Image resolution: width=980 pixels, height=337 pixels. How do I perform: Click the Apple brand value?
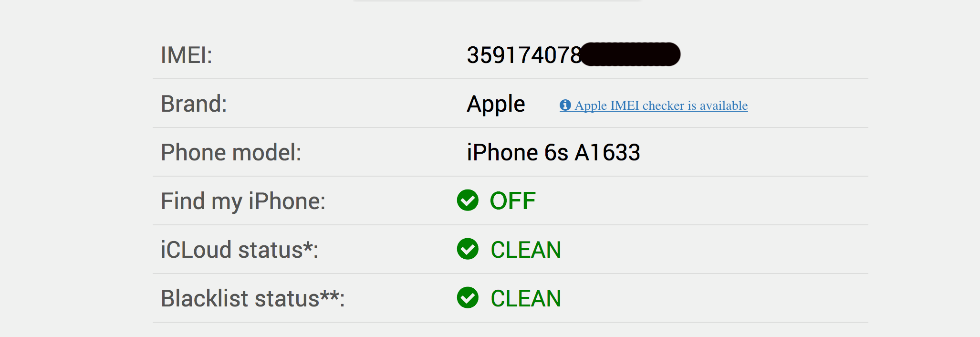(x=496, y=104)
